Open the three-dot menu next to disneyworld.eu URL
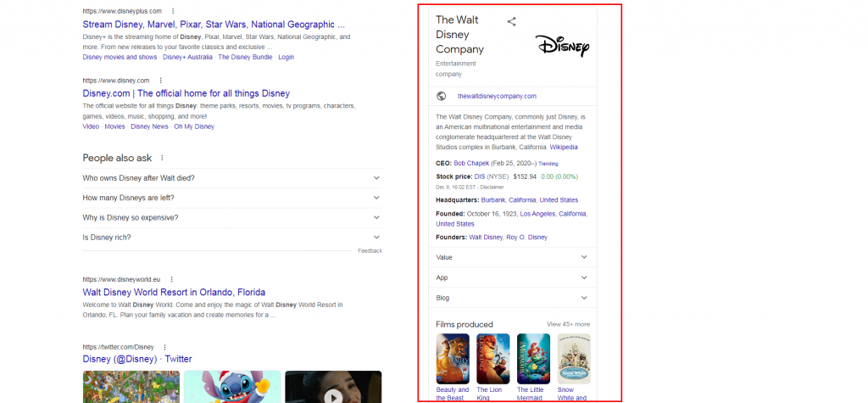The height and width of the screenshot is (403, 868). click(171, 279)
